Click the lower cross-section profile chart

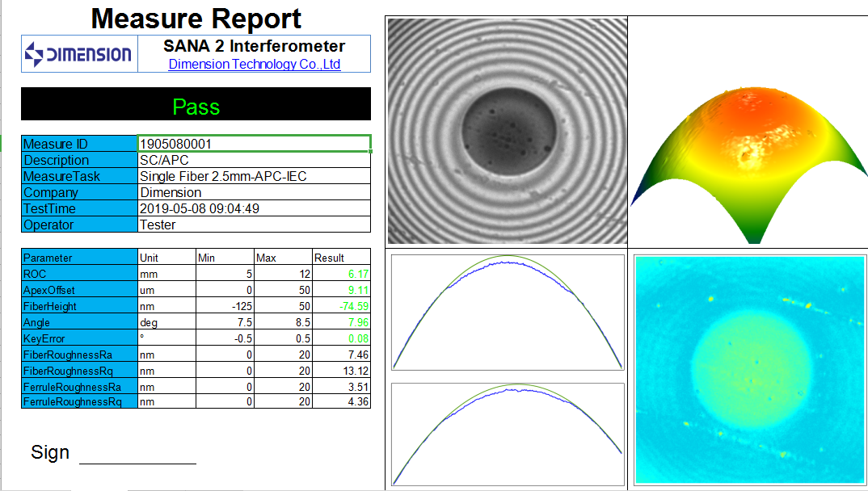508,434
